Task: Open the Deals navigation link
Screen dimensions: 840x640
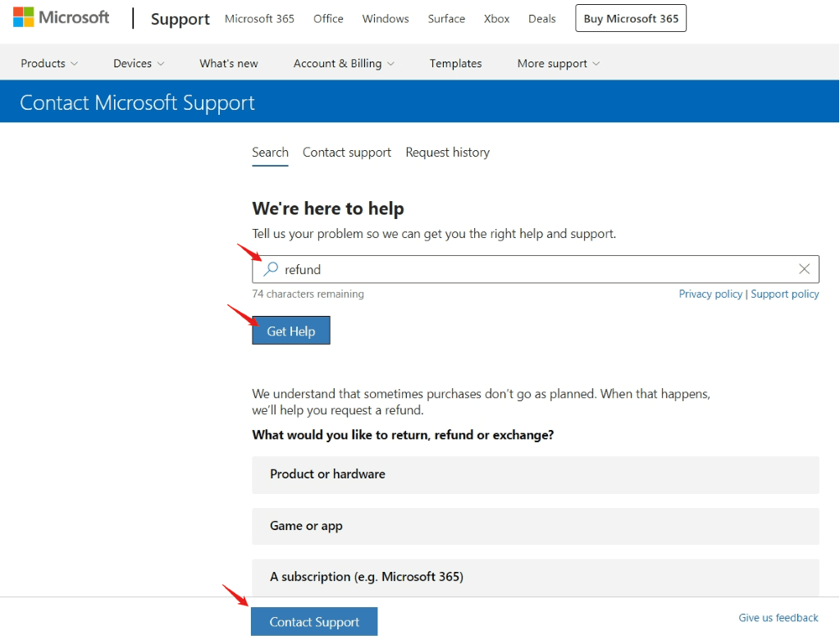Action: point(541,19)
